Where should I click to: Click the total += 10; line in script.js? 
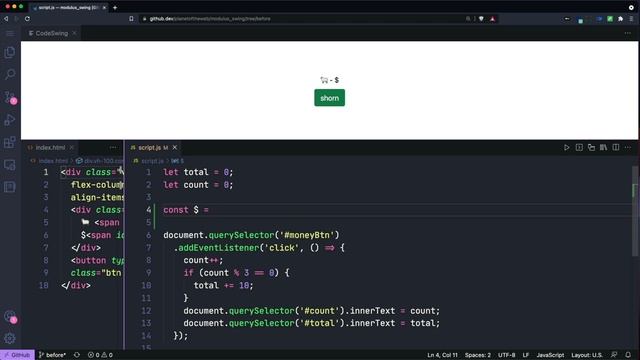[x=223, y=285]
